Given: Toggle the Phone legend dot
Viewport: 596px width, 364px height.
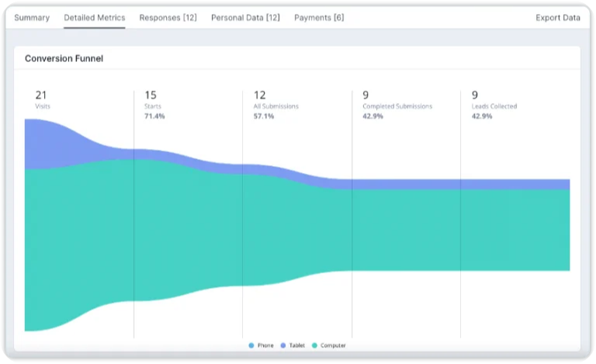Looking at the screenshot, I should [251, 345].
